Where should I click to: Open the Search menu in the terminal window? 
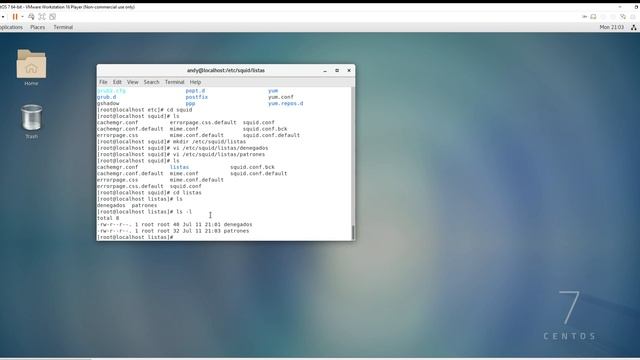(151, 82)
